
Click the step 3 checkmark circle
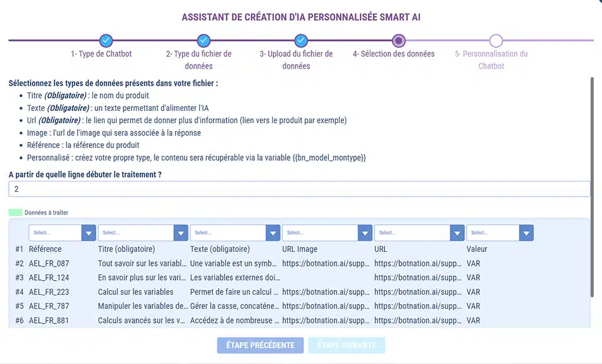click(301, 41)
